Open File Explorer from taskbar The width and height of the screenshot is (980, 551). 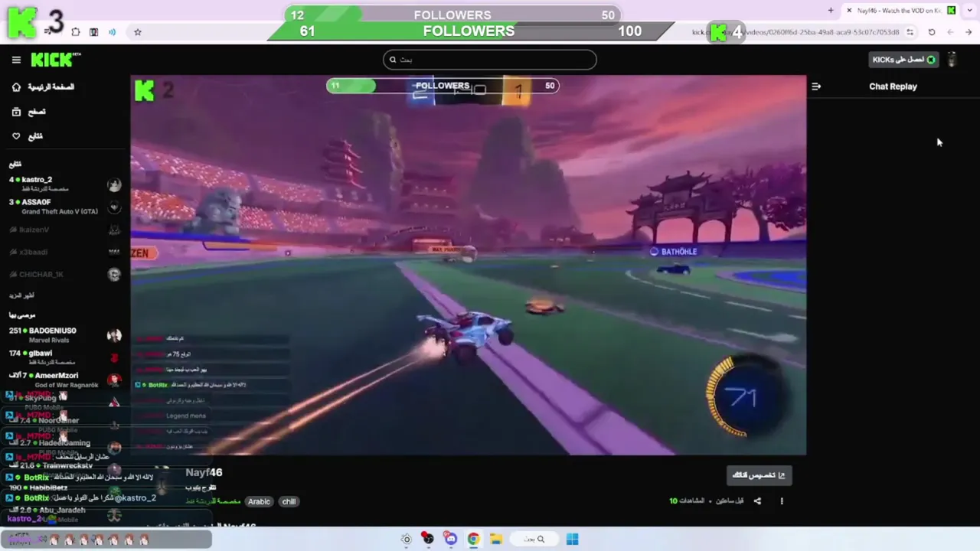click(x=496, y=539)
